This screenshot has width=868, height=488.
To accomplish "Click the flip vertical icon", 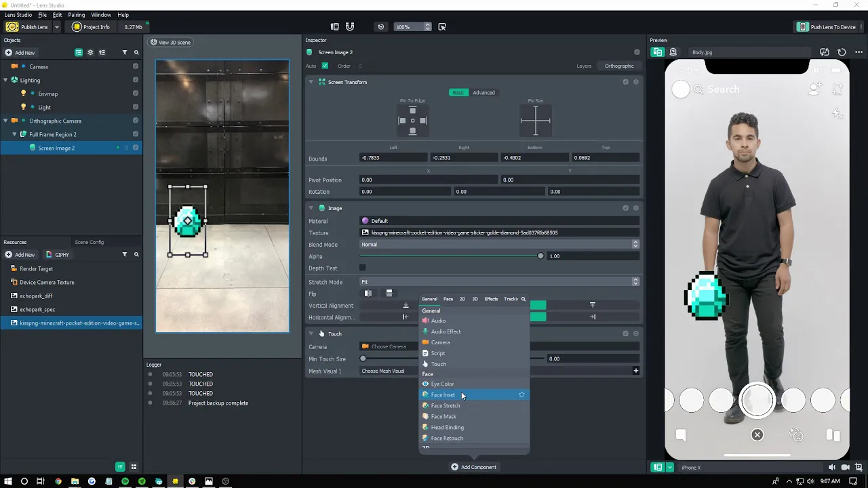I will 389,293.
